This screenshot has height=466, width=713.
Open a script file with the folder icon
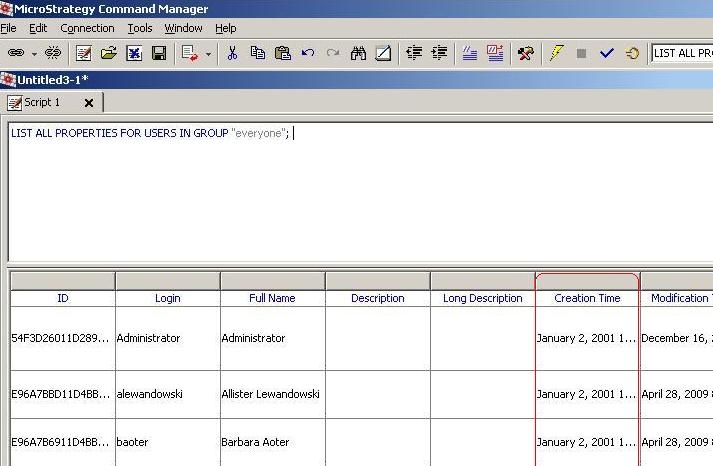pos(109,53)
